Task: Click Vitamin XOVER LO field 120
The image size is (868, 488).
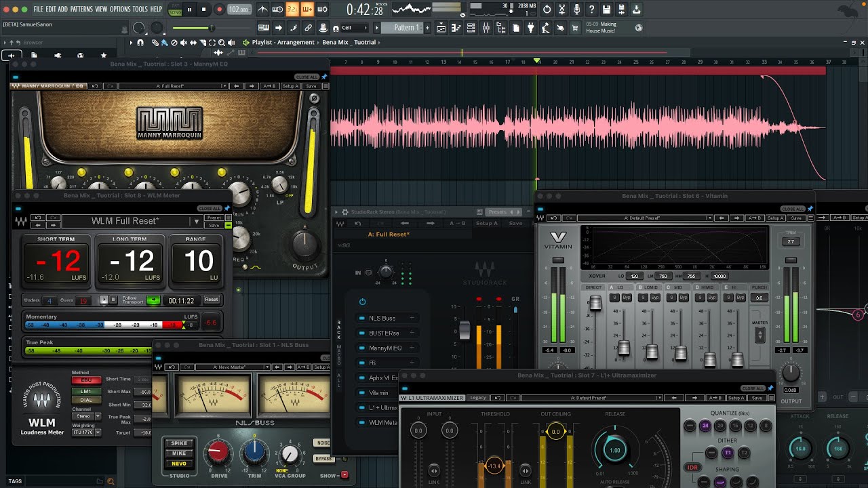Action: 635,276
